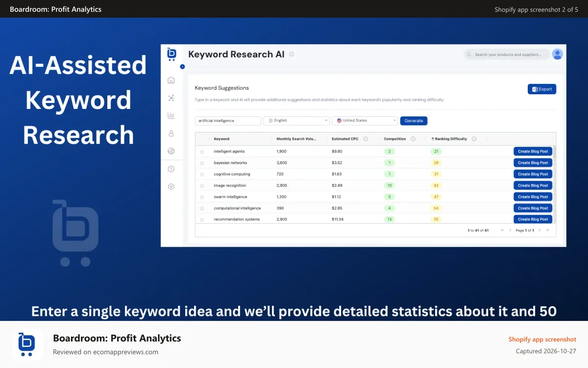This screenshot has width=588, height=368.
Task: Open the settings gear icon in the sidebar
Action: [171, 186]
